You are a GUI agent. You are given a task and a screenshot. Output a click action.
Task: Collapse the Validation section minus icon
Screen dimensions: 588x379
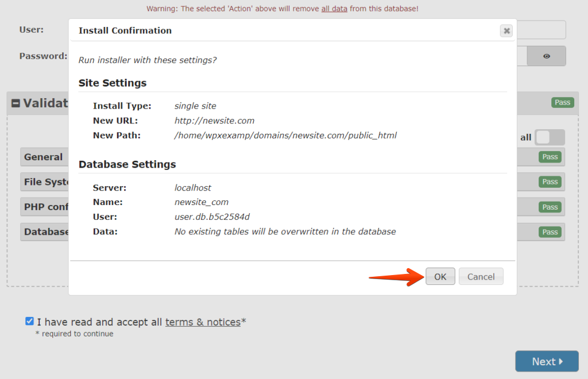(16, 103)
